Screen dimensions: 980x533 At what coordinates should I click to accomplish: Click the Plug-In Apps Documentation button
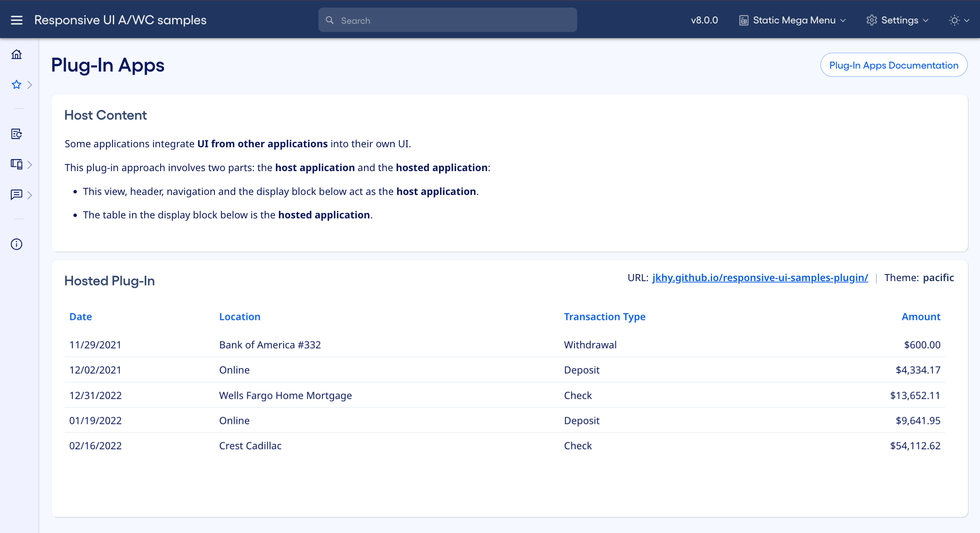893,65
